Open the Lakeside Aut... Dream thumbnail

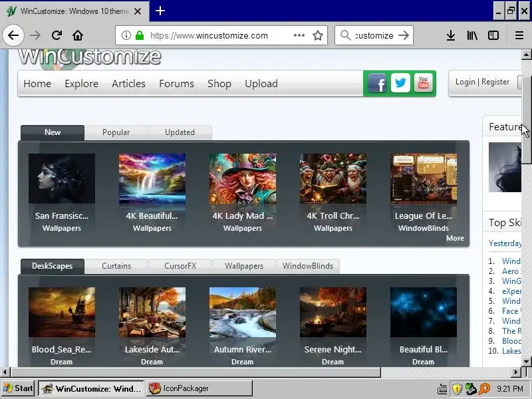(x=152, y=312)
